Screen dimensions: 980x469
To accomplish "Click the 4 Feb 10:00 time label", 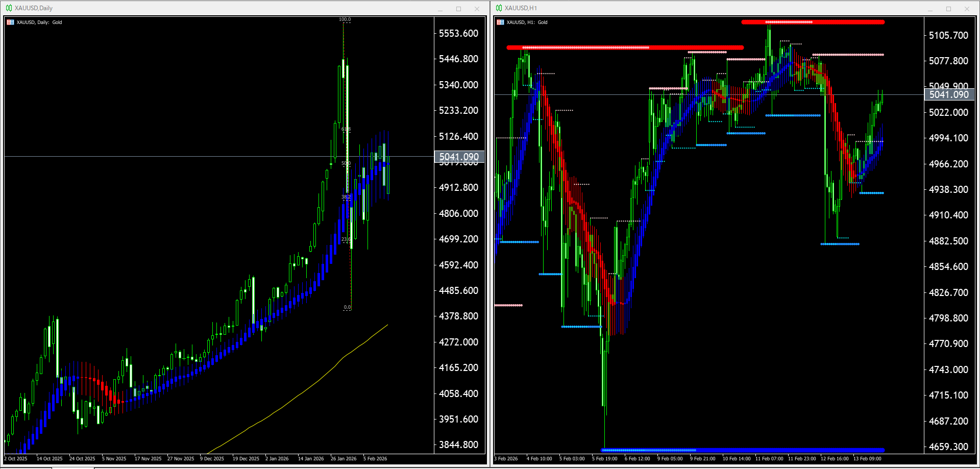I will point(540,459).
